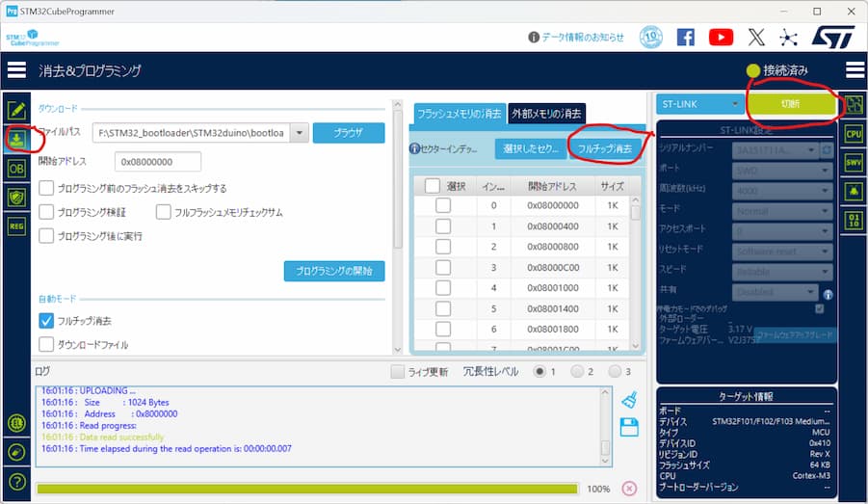Click the firmware upgrade button
Screen dimensions: 868x504
point(795,335)
